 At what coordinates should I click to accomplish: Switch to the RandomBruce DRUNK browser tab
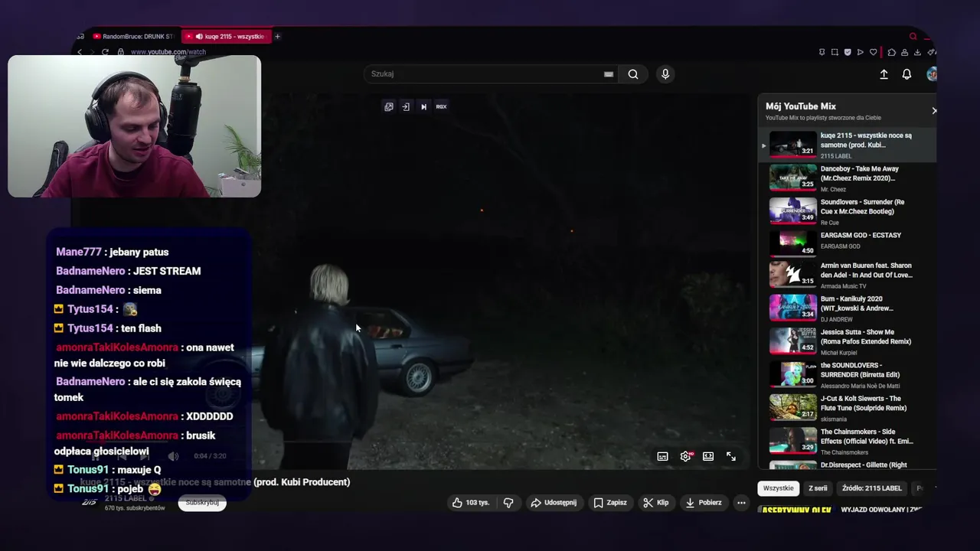(134, 36)
